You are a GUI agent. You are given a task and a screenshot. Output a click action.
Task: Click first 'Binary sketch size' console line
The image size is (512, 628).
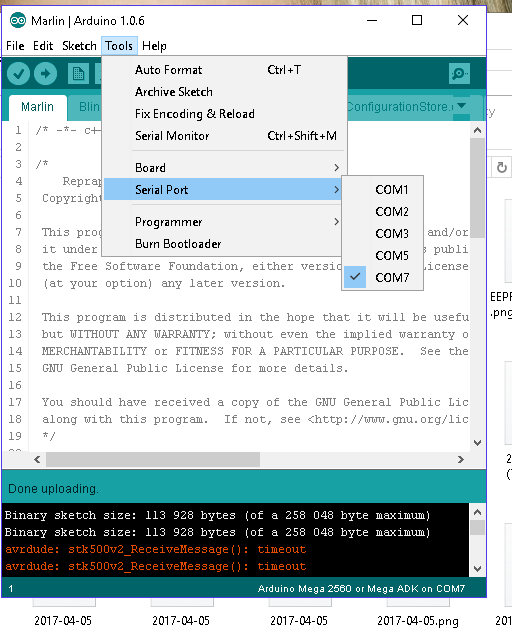(218, 515)
